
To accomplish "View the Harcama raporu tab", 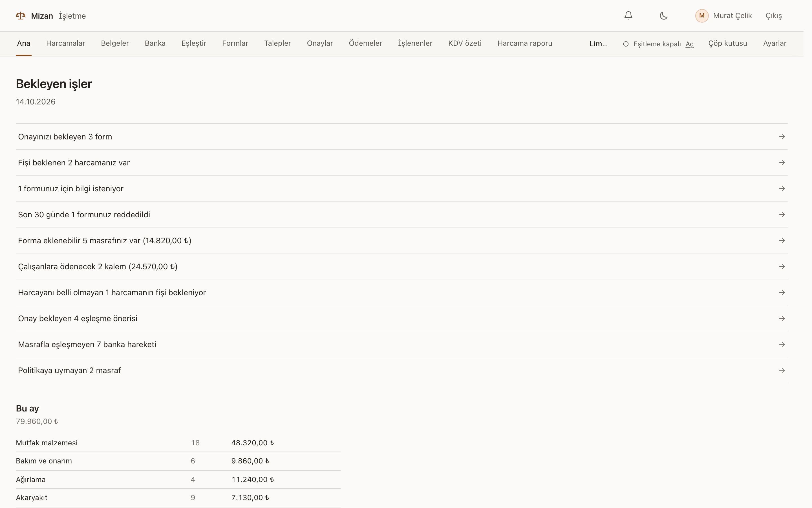I will point(524,43).
